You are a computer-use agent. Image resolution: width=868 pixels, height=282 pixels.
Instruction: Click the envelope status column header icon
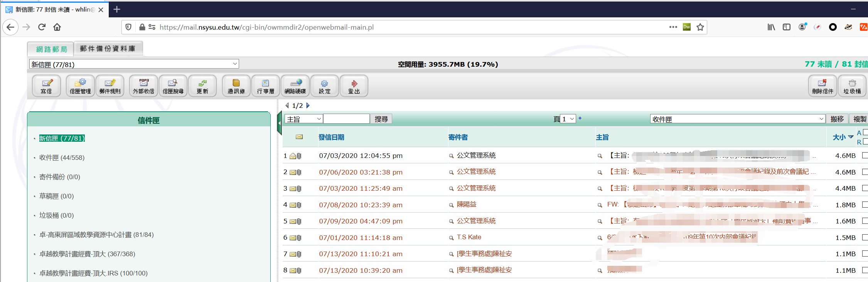[299, 137]
